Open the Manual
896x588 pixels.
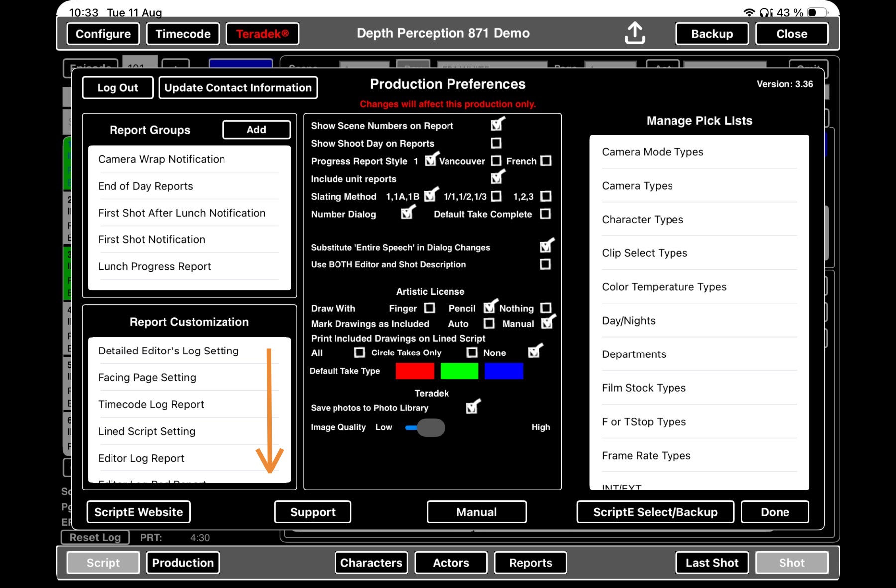(476, 512)
